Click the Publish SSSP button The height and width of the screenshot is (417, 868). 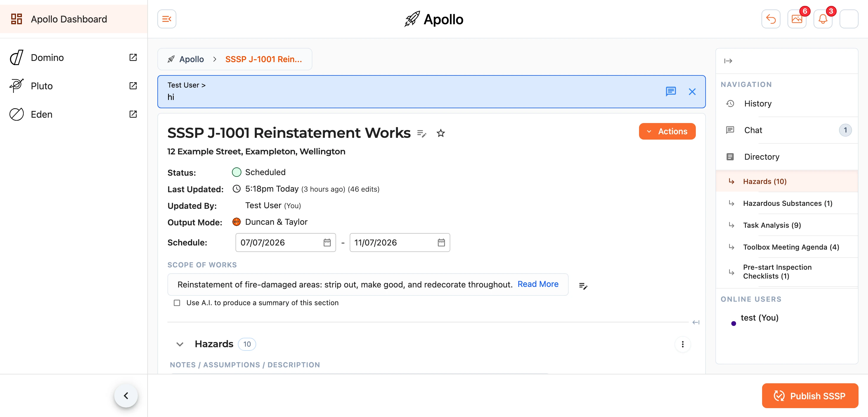[x=810, y=396]
